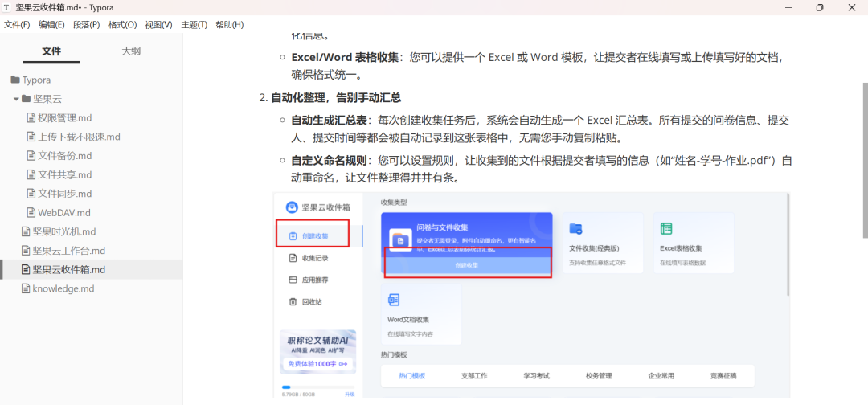Screen dimensions: 868x405
Task: Click the file icon of 文件备份.md
Action: (31, 156)
